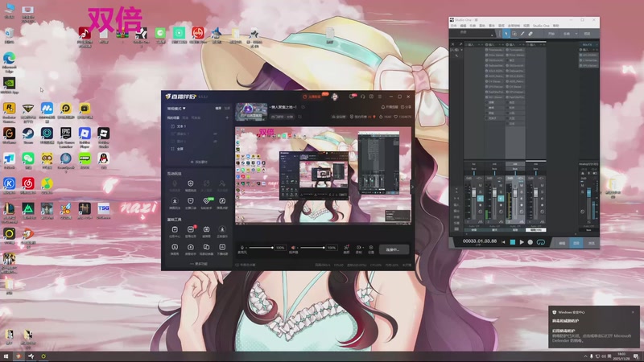Toggle cyan monitor button on second mixer channel
The height and width of the screenshot is (362, 644).
(501, 199)
